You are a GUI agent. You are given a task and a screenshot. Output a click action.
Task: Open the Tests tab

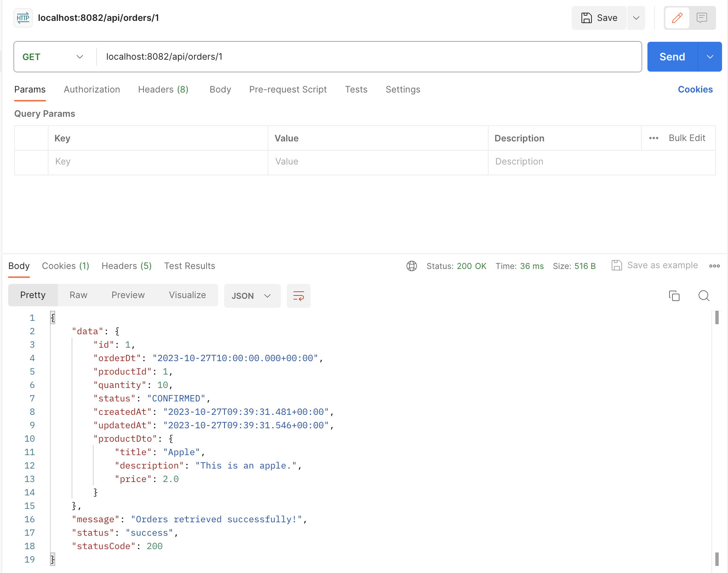pos(356,90)
